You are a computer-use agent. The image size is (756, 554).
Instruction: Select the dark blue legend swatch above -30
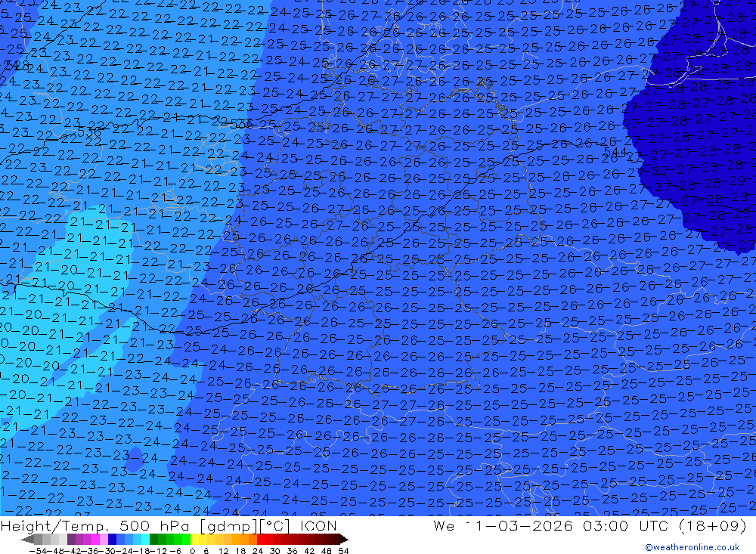[x=112, y=540]
